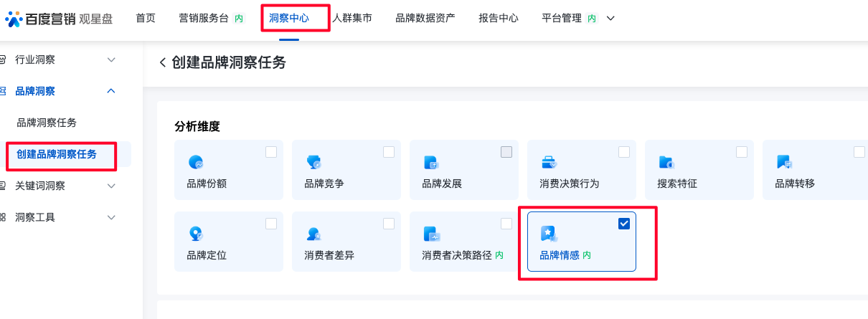The height and width of the screenshot is (319, 868).
Task: Click the 百度营销 logo icon
Action: point(14,19)
